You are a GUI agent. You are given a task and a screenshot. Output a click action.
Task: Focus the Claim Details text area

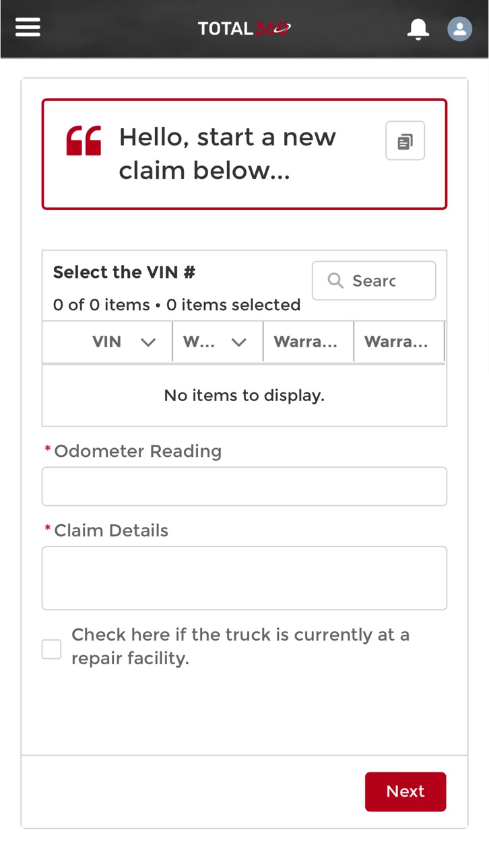click(x=244, y=578)
